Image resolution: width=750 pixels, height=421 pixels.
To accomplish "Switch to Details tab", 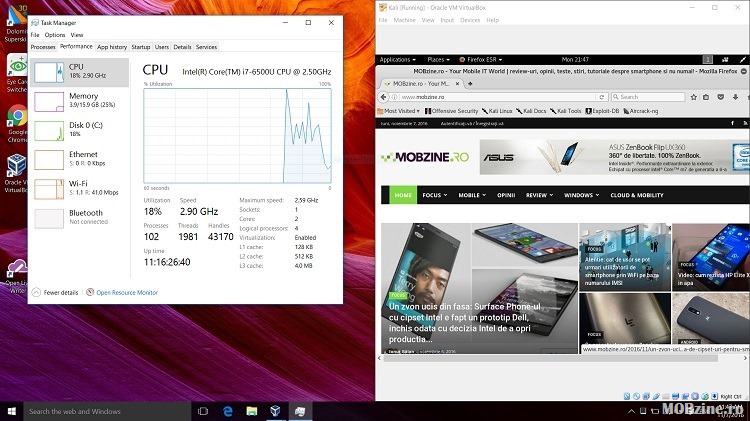I will point(182,47).
